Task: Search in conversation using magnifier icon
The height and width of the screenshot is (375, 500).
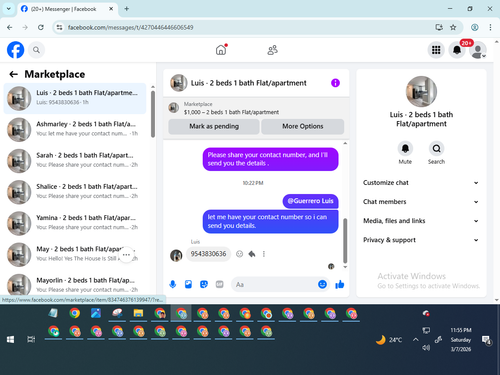Action: pyautogui.click(x=436, y=148)
